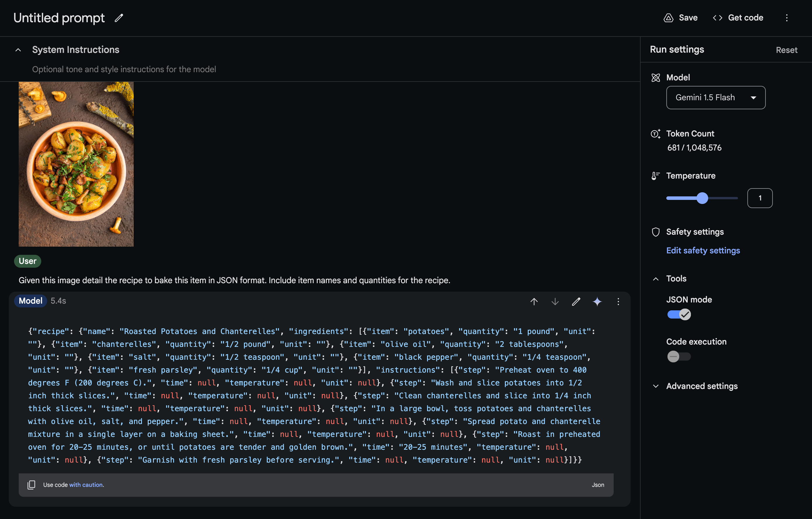Collapse the Tools section
812x519 pixels.
[x=656, y=279]
